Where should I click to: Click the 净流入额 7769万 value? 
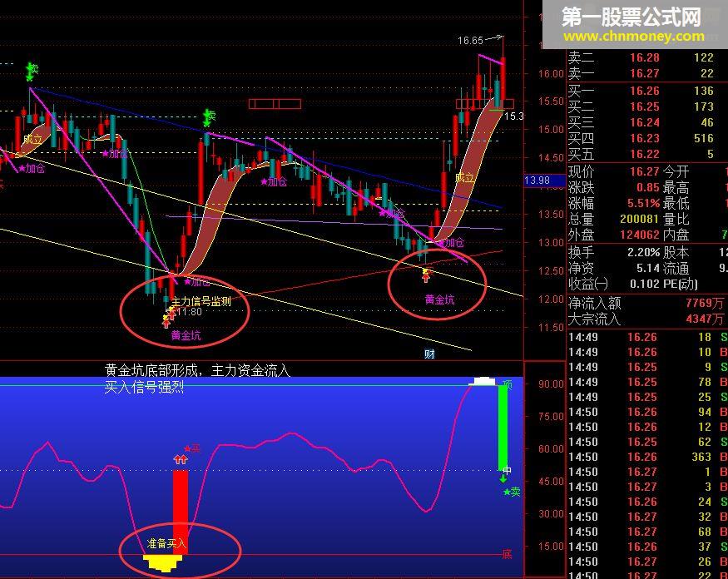click(705, 304)
